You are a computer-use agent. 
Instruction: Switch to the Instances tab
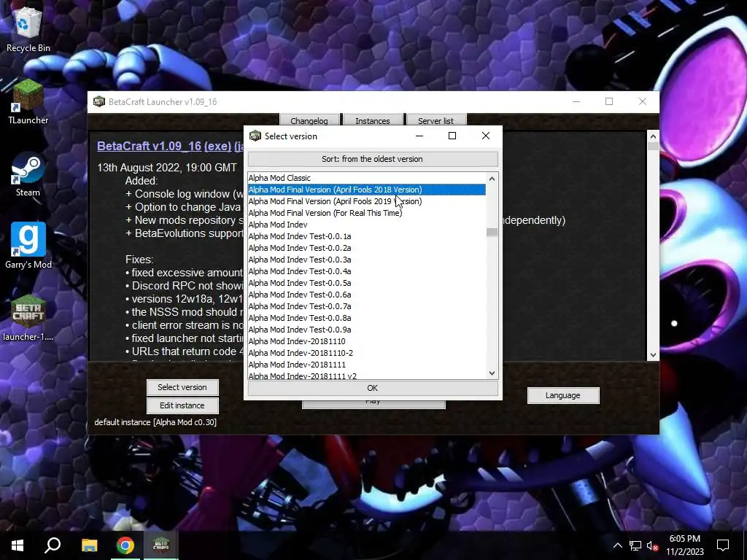pyautogui.click(x=373, y=120)
